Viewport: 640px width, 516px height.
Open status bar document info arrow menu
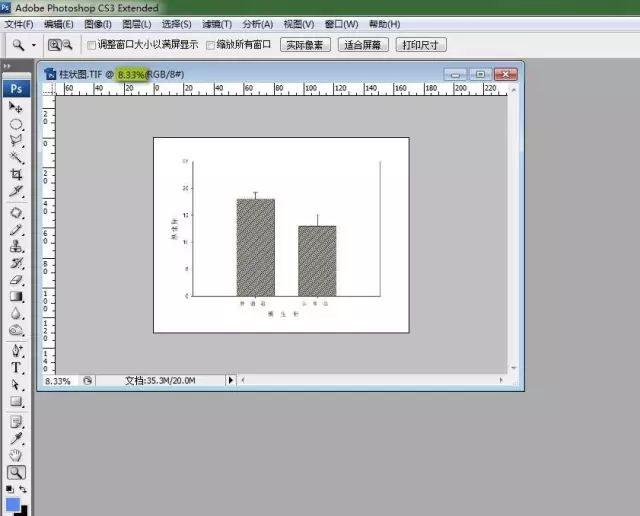pyautogui.click(x=231, y=380)
